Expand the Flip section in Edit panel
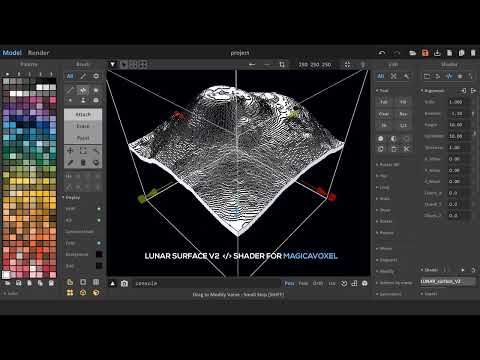The width and height of the screenshot is (480, 360). [382, 176]
